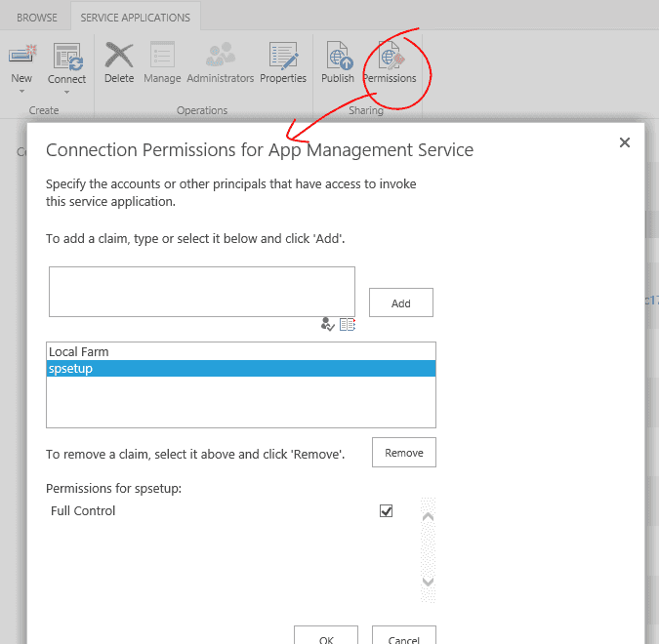Expand the New dropdown arrow
The height and width of the screenshot is (644, 659).
[x=21, y=92]
